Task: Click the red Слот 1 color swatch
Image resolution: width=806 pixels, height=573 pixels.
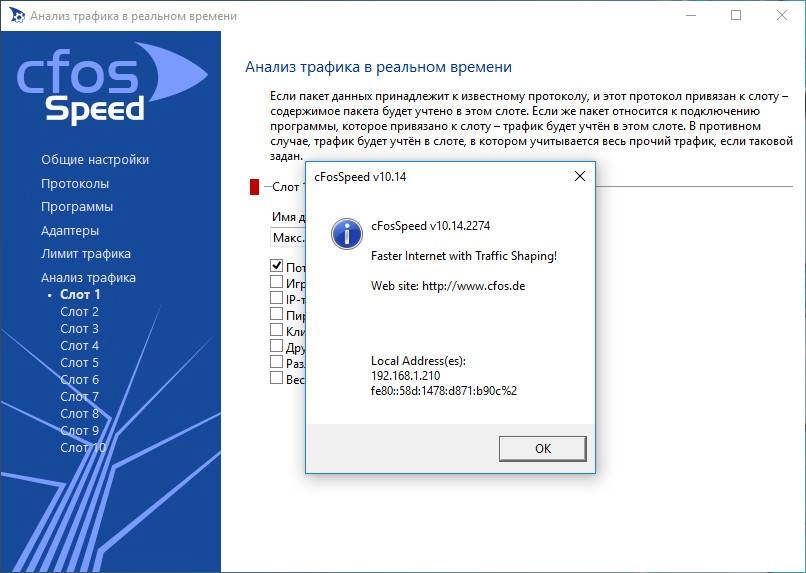Action: 254,187
